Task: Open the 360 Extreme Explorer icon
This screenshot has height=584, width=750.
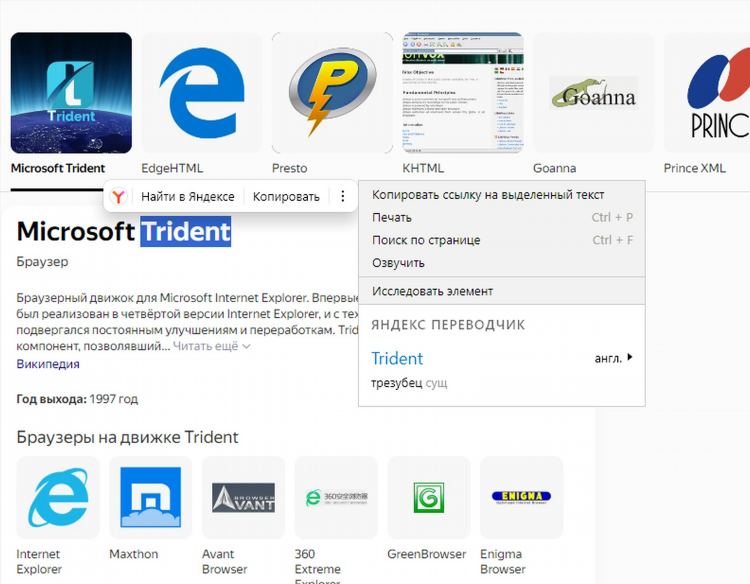Action: (x=336, y=497)
